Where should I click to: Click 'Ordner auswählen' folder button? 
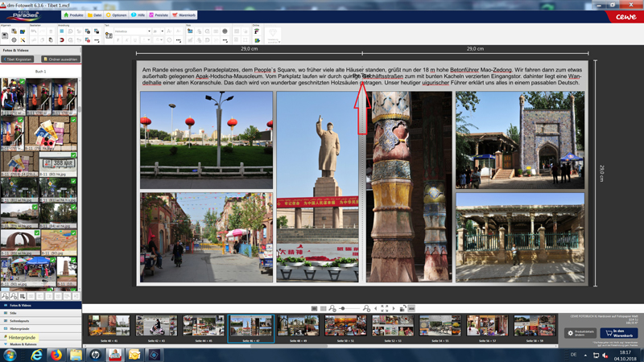[x=60, y=60]
